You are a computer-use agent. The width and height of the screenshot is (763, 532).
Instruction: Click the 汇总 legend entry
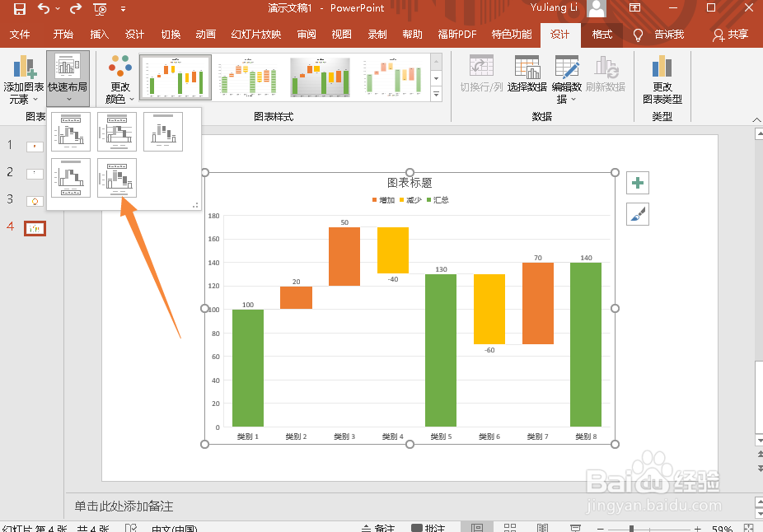click(438, 200)
